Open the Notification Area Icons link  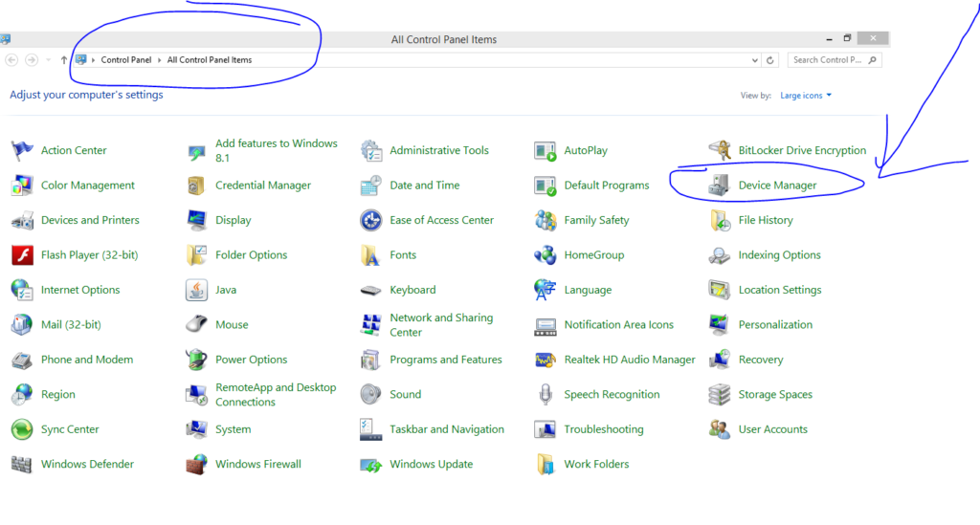[x=619, y=324]
